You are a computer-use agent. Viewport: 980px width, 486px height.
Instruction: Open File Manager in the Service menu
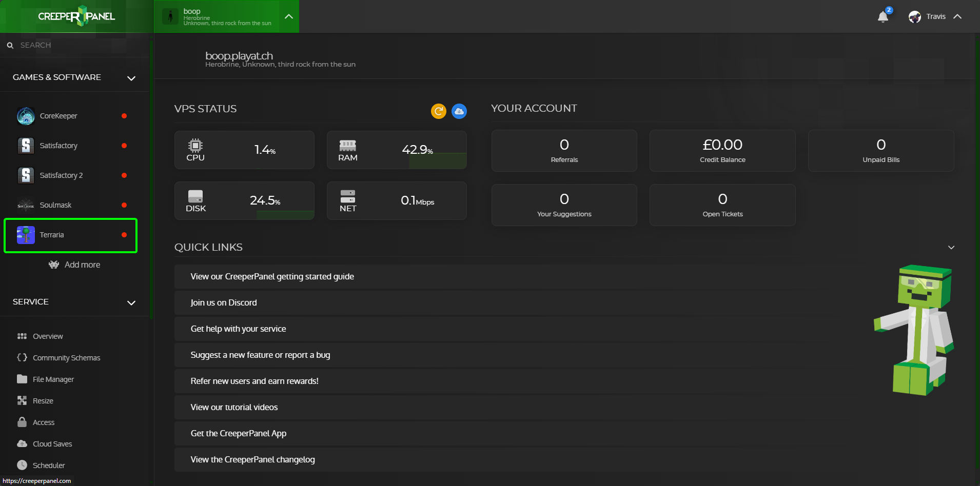tap(53, 379)
